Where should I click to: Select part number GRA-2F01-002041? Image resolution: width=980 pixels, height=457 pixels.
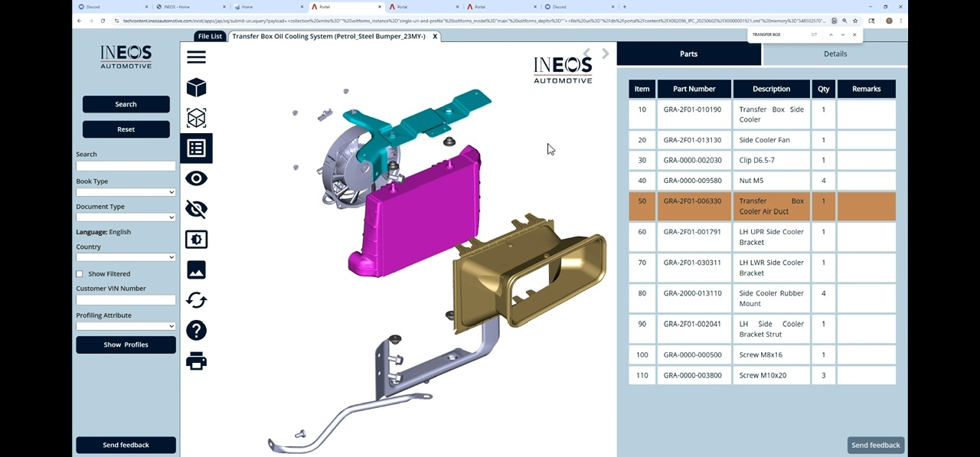click(692, 324)
